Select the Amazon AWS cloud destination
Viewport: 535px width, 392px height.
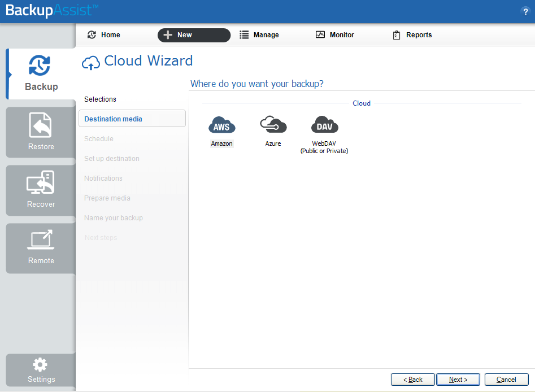coord(222,132)
